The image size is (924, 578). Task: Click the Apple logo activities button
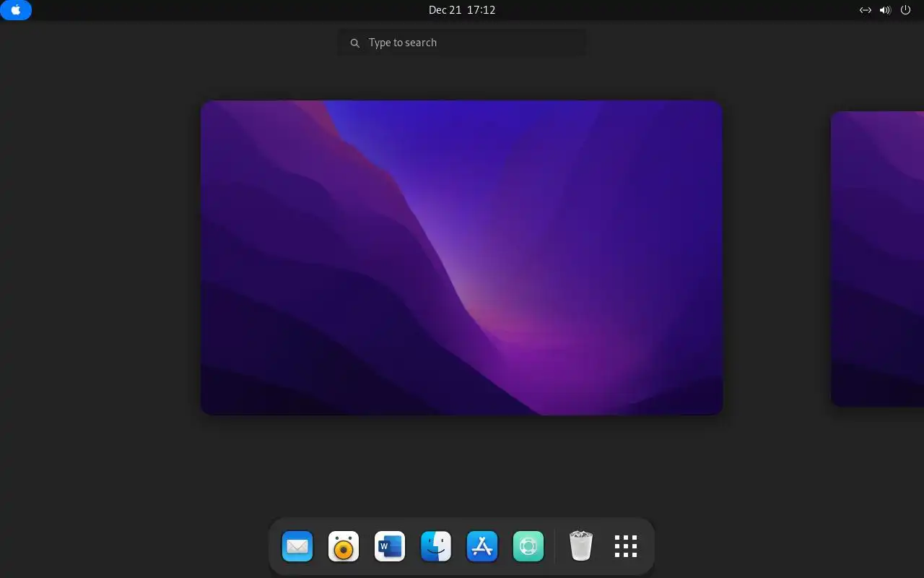pyautogui.click(x=16, y=10)
